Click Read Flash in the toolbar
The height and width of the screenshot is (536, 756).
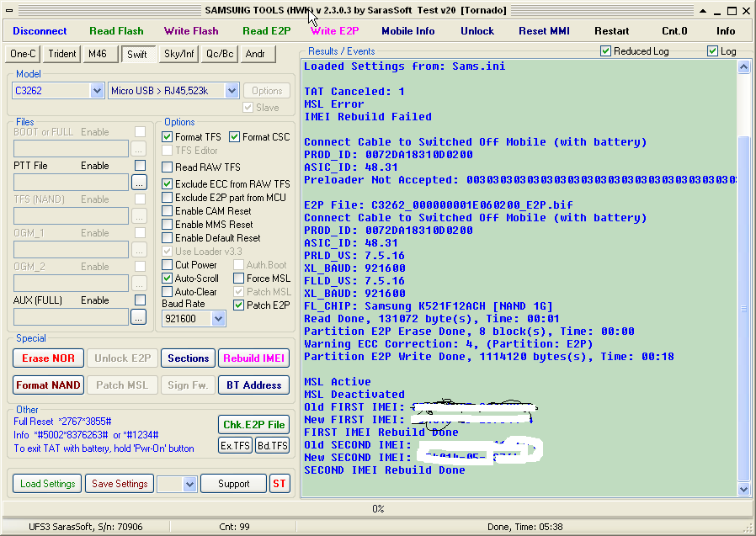(x=116, y=31)
